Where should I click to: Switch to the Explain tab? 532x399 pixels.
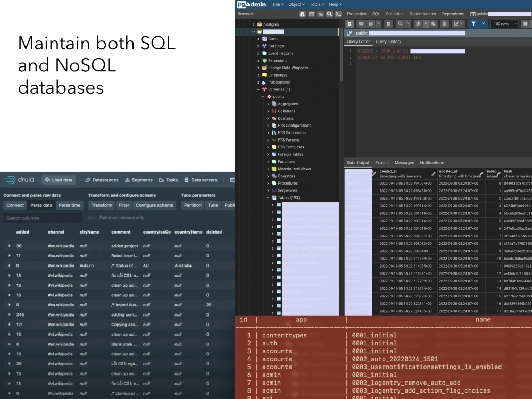[382, 163]
